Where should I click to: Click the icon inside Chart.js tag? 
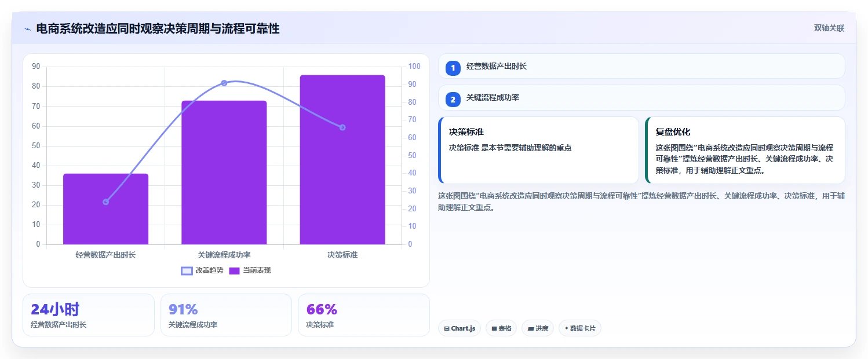[447, 328]
